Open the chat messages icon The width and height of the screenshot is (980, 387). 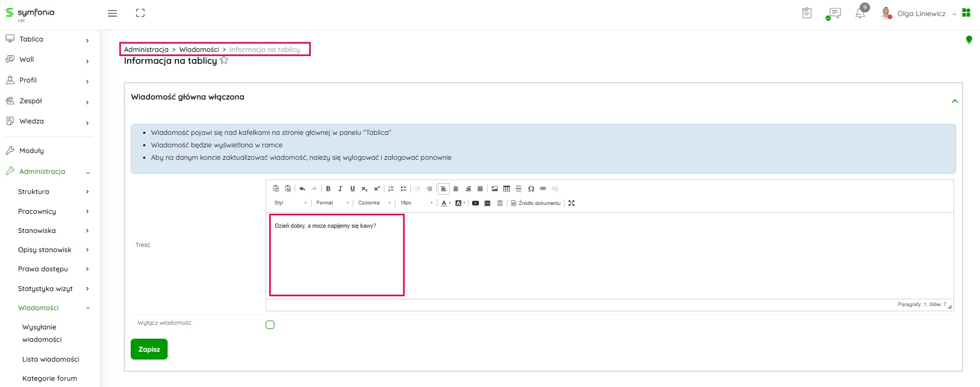[x=834, y=13]
